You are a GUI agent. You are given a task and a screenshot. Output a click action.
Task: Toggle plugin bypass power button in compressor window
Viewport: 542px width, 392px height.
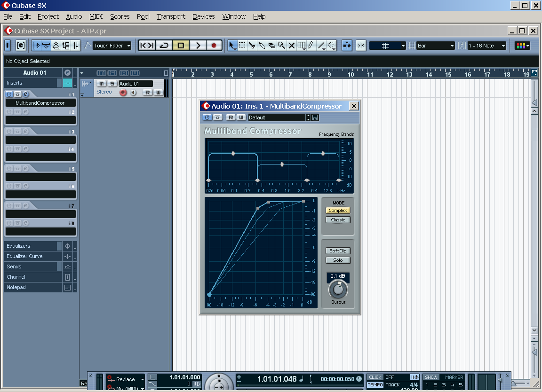click(x=207, y=118)
